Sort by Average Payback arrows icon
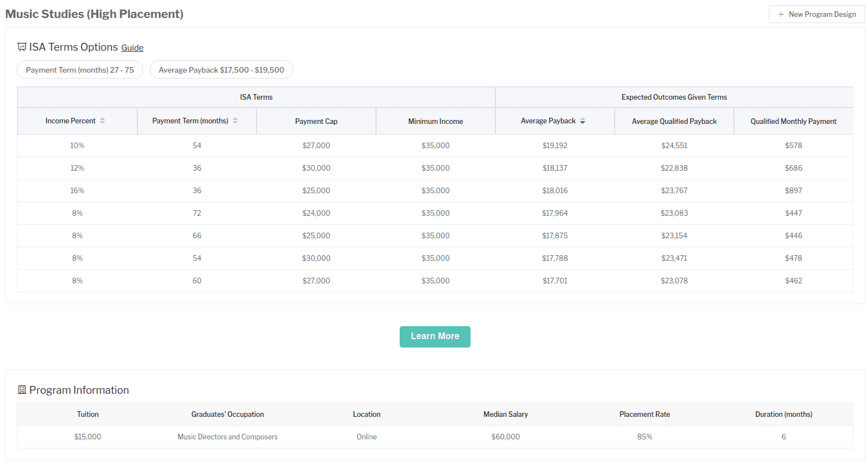 coord(583,121)
